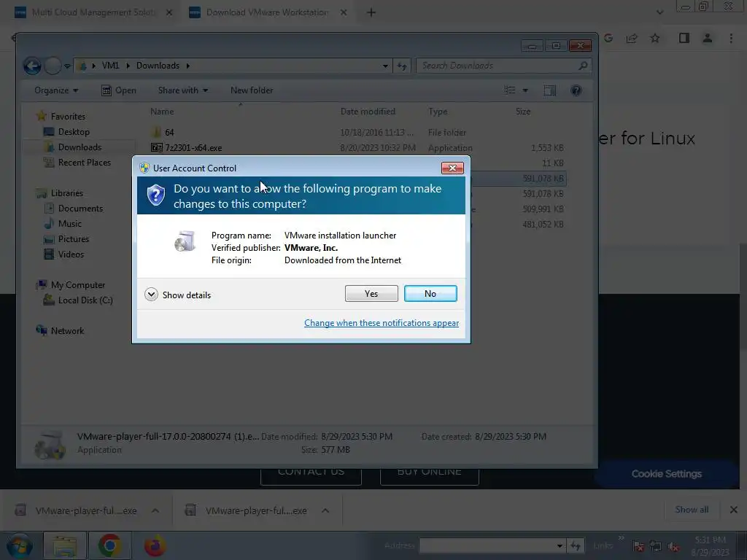747x560 pixels.
Task: Click Chrome share page icon
Action: coord(632,38)
